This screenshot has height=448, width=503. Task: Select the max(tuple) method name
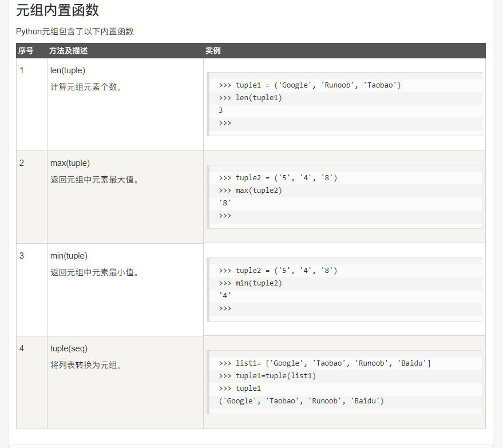point(70,163)
